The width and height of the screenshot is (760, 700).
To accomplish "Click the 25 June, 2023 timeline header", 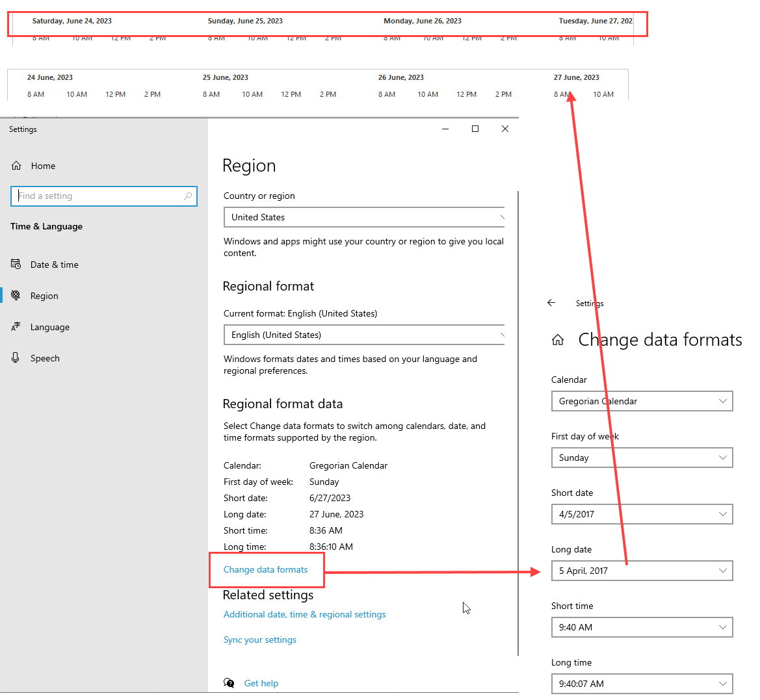I will 226,77.
